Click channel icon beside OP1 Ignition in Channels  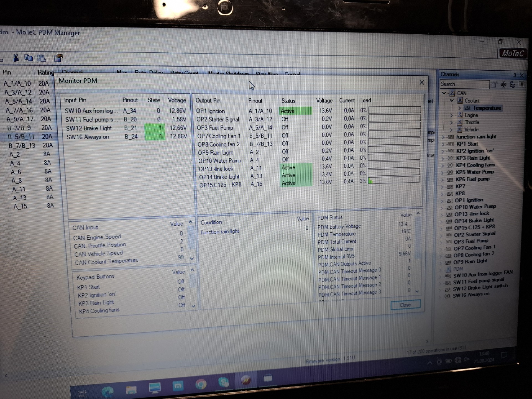coord(449,200)
